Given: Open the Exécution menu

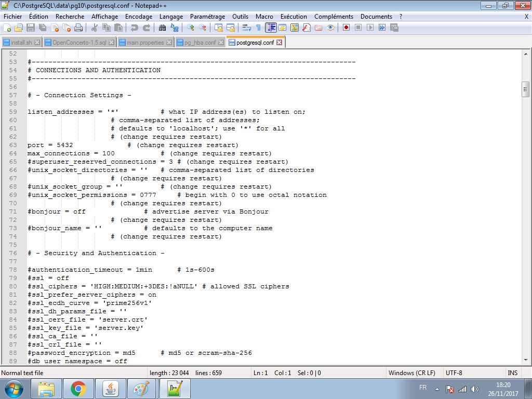Looking at the screenshot, I should pyautogui.click(x=294, y=17).
